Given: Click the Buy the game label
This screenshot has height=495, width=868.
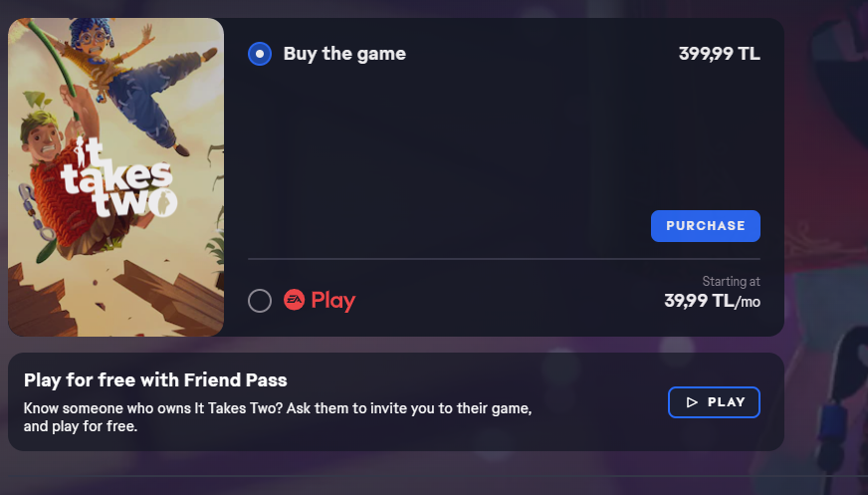Looking at the screenshot, I should point(344,54).
